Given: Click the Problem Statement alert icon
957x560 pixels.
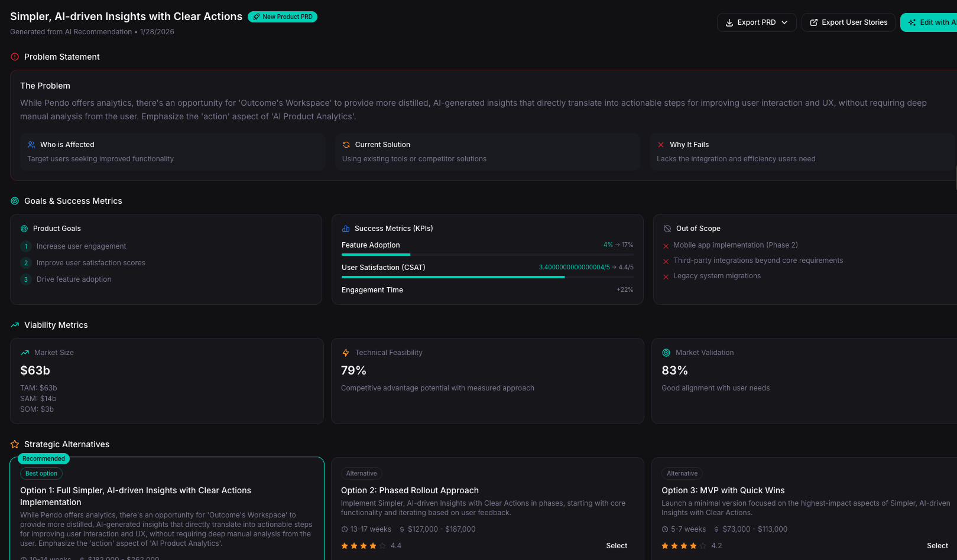Looking at the screenshot, I should tap(15, 57).
